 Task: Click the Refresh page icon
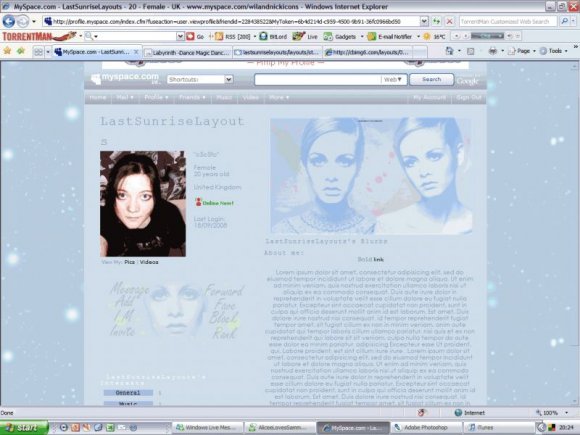coord(436,21)
